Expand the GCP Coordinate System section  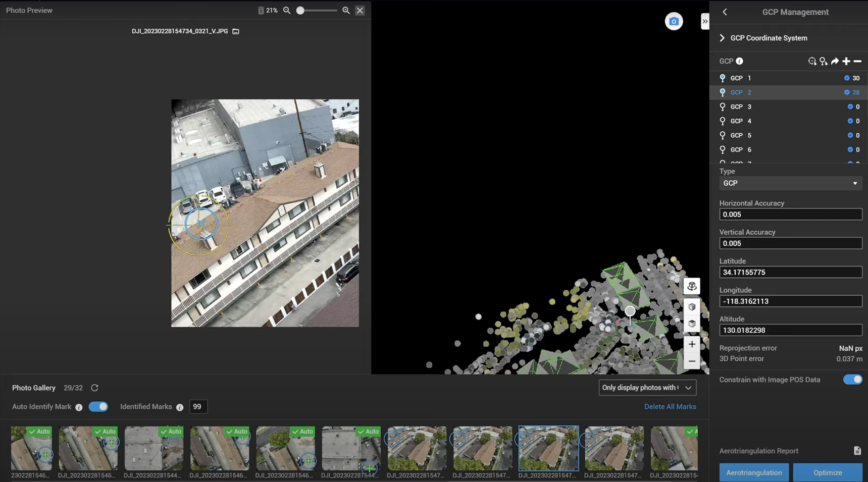722,38
